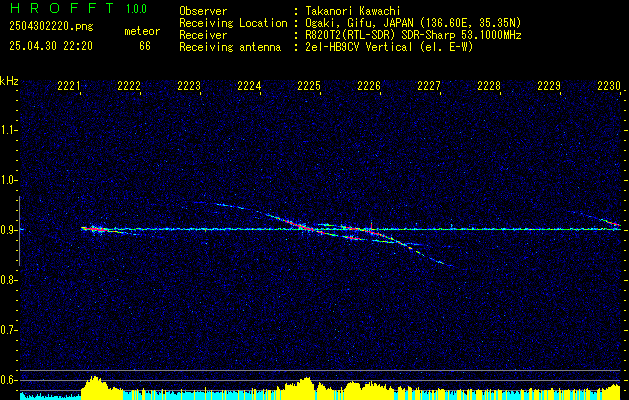Viewport: 629px width, 400px height.
Task: Click the 2225 time marker
Action: 309,86
